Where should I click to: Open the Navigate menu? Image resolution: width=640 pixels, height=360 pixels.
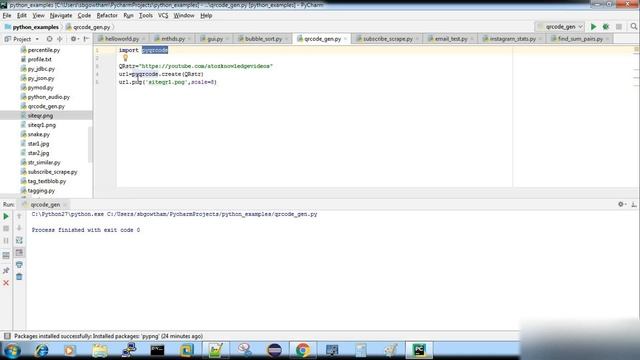click(61, 16)
